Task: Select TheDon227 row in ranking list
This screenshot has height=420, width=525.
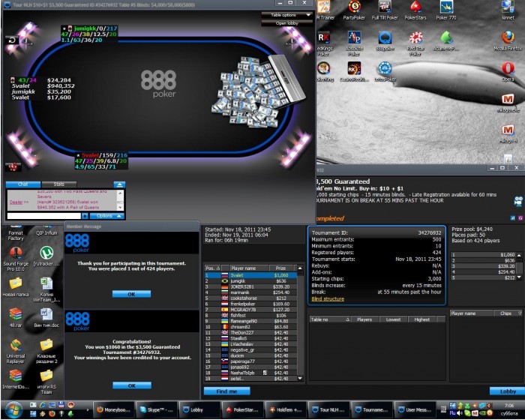Action: click(x=250, y=332)
